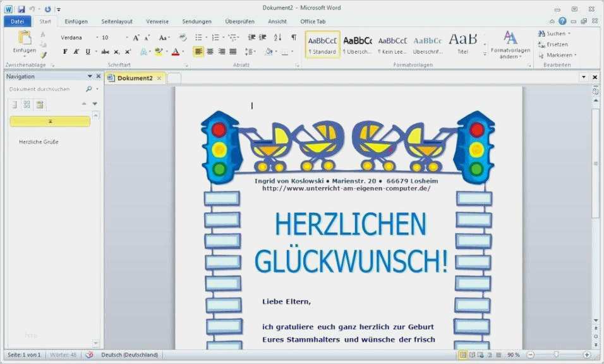Image resolution: width=604 pixels, height=364 pixels.
Task: Select Herzliche Grüße in the Navigation pane
Action: tap(38, 142)
